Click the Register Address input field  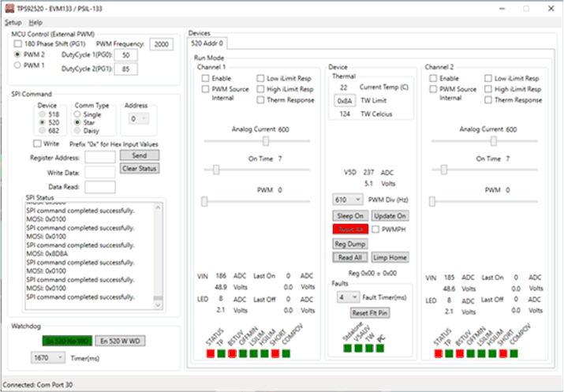(100, 158)
